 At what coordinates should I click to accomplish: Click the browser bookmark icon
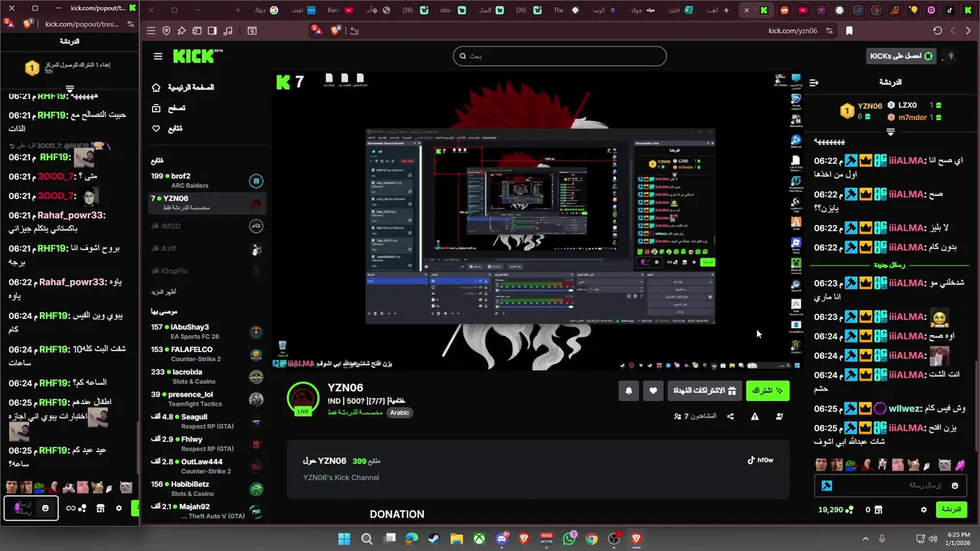pyautogui.click(x=849, y=31)
